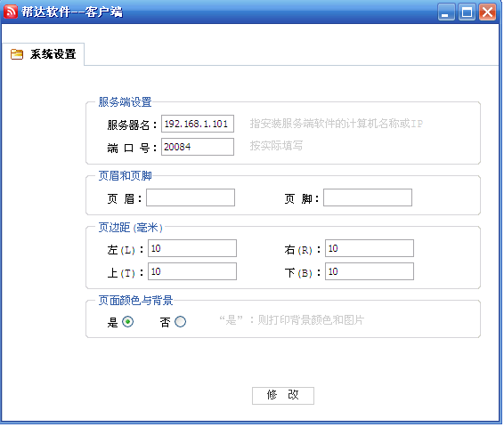This screenshot has width=504, height=427.
Task: Minimize the 帮达软件 client window
Action: click(446, 12)
